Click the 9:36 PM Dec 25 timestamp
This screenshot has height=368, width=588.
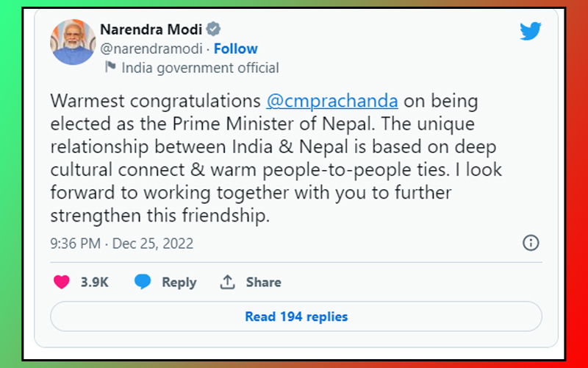point(122,243)
